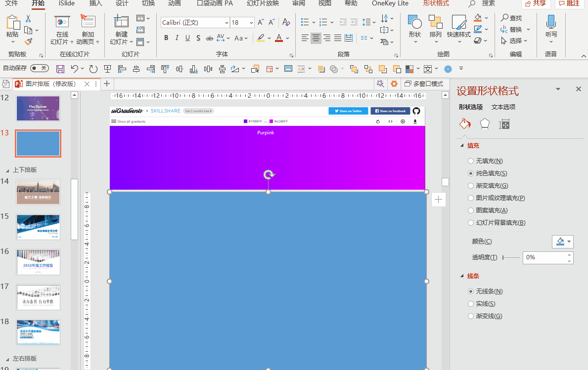
Task: Select slide 14 thumbnail
Action: click(38, 192)
